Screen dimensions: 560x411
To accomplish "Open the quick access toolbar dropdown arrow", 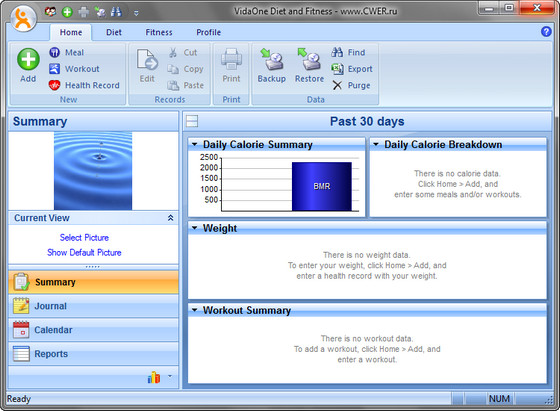I will click(x=136, y=13).
